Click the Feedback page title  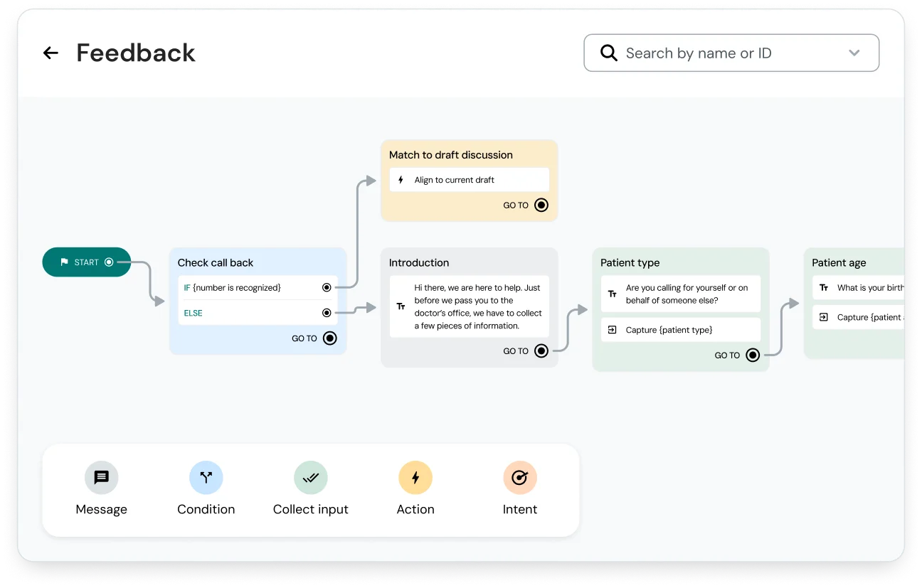[136, 53]
